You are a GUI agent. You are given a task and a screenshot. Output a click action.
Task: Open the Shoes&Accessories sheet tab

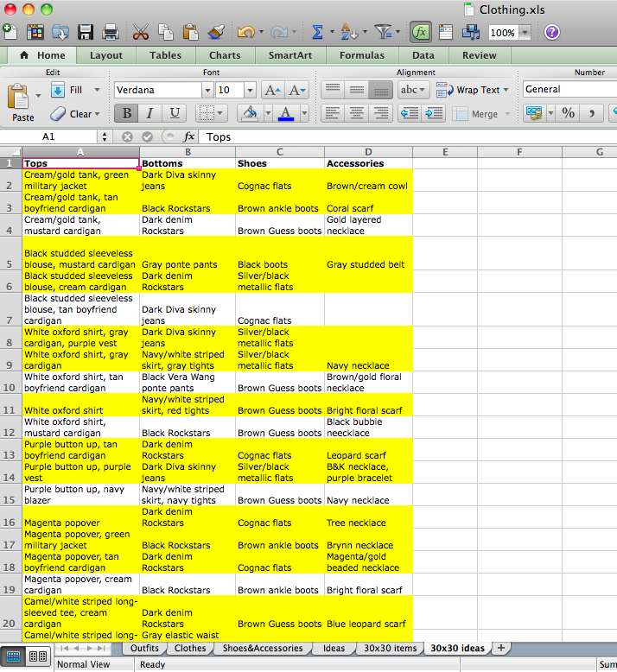[263, 649]
